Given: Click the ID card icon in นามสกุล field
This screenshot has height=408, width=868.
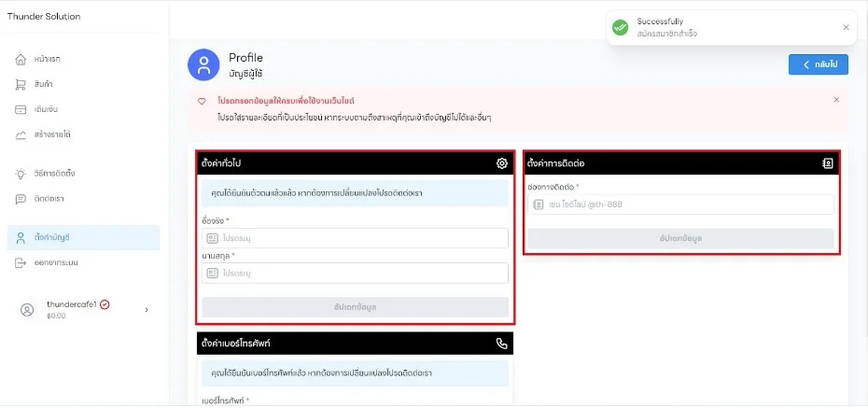Looking at the screenshot, I should [x=213, y=273].
